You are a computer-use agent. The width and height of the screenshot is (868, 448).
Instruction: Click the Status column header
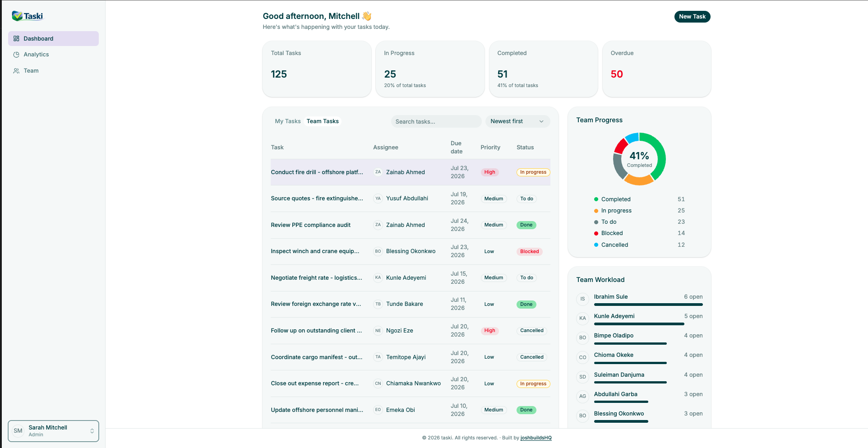pyautogui.click(x=525, y=148)
